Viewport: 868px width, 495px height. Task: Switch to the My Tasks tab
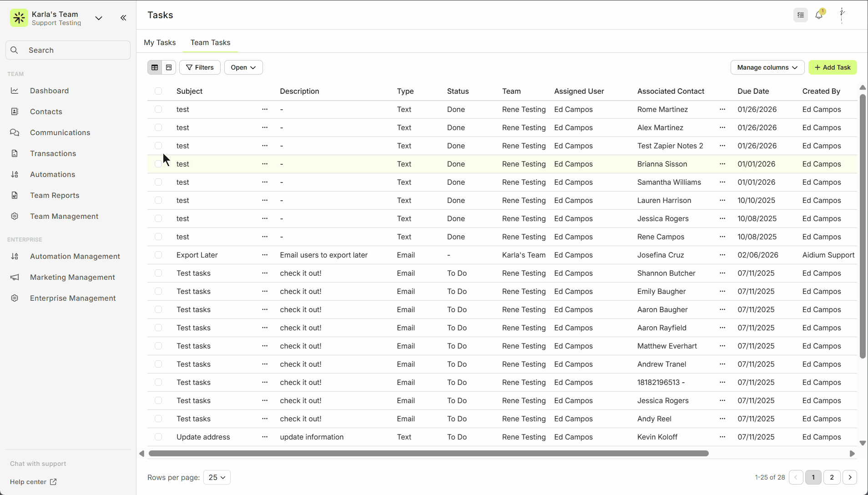(x=160, y=42)
